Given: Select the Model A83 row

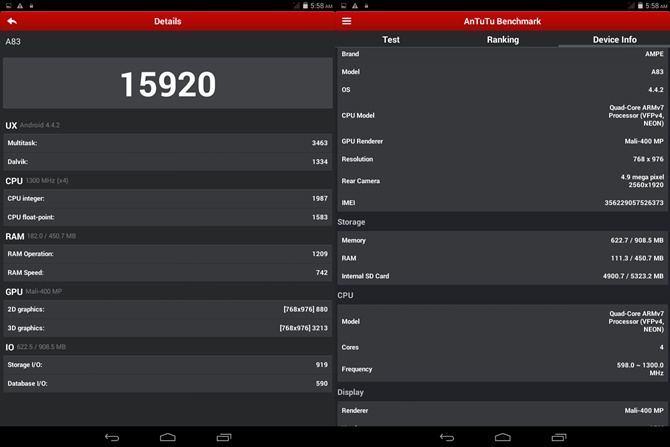Looking at the screenshot, I should click(x=502, y=72).
